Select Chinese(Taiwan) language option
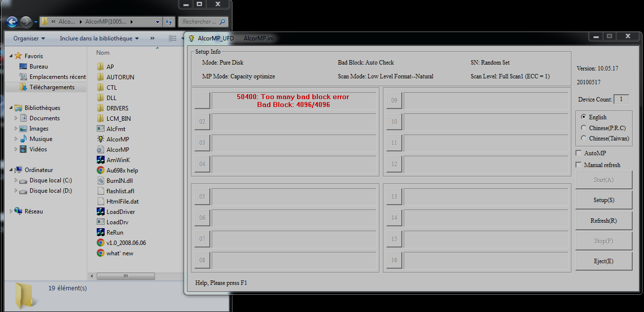Screen dimensions: 644x312 point(584,138)
